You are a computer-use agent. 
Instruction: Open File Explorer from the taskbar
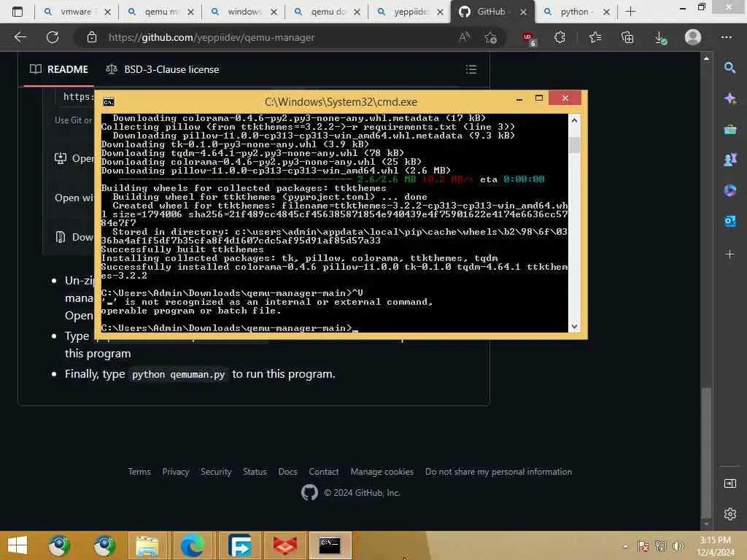[x=147, y=545]
